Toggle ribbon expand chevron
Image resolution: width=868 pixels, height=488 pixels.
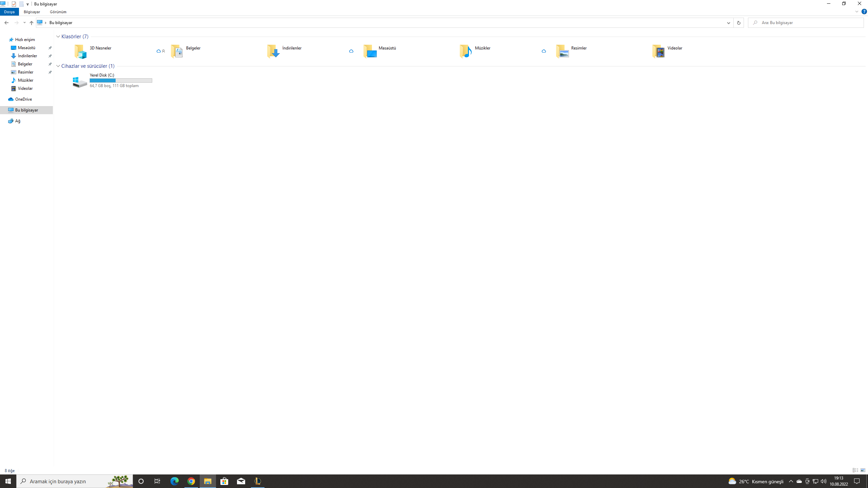pos(856,12)
